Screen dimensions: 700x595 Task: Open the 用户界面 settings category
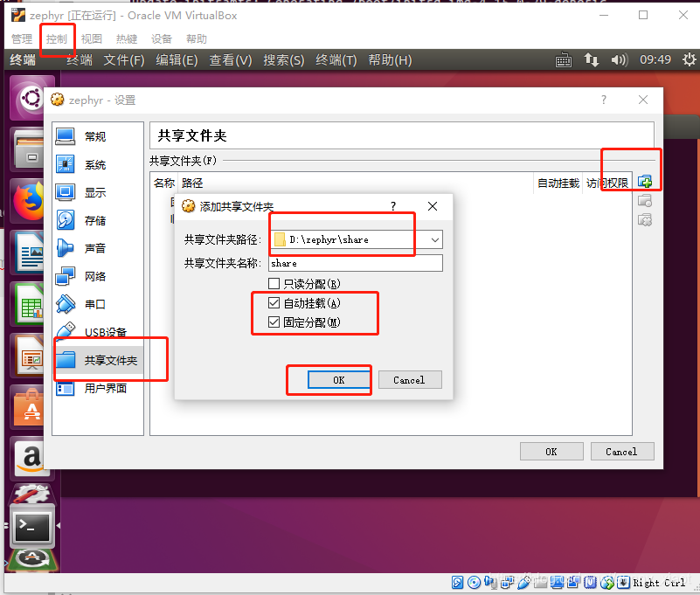tap(98, 388)
